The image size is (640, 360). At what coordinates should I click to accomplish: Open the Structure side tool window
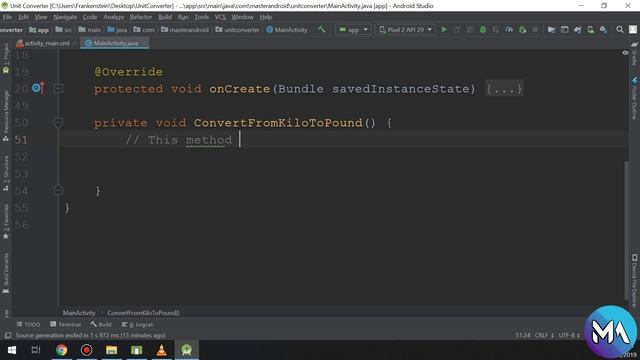[x=6, y=173]
